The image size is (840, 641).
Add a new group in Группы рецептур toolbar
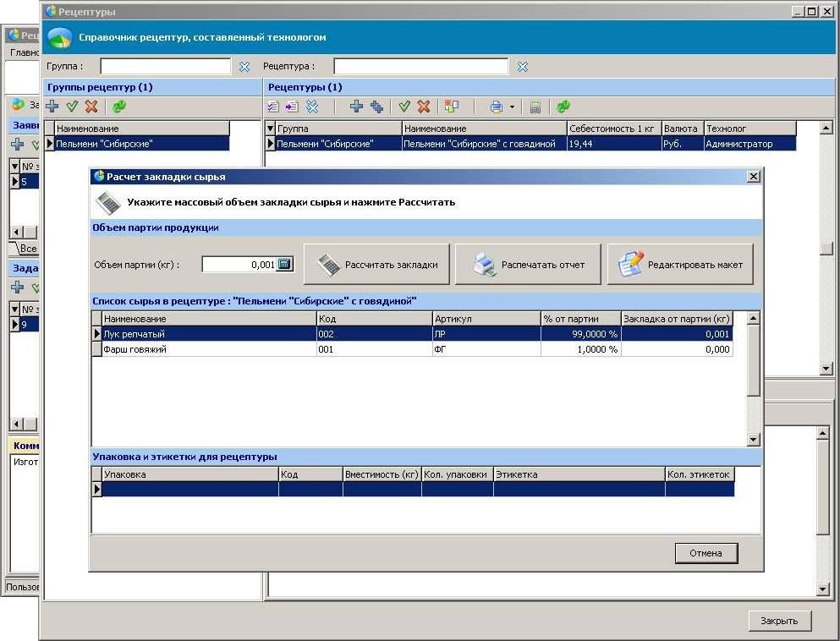pyautogui.click(x=52, y=107)
